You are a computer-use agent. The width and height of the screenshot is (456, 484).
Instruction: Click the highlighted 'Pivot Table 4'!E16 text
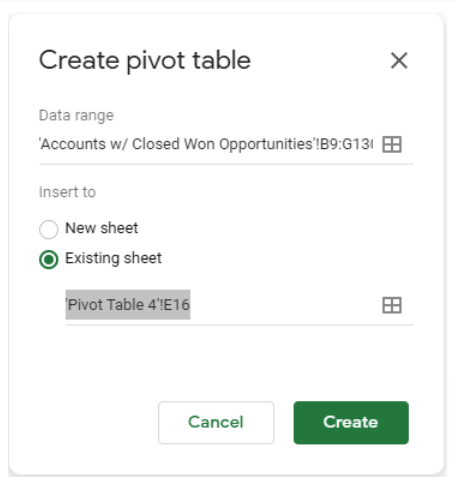128,305
